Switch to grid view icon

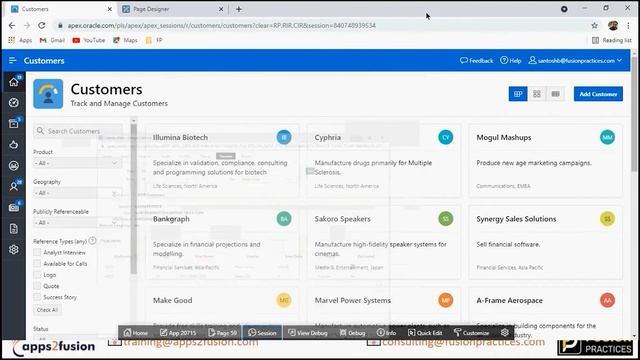[x=537, y=94]
